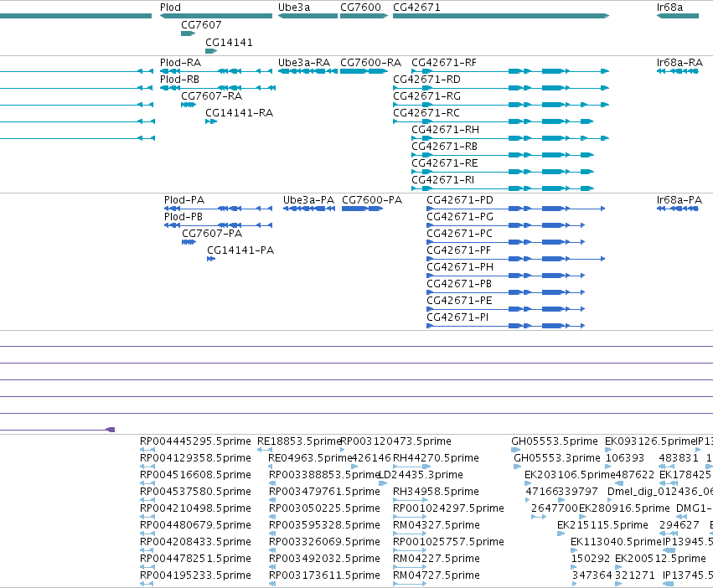Select the GH05553.3prime EST label
The width and height of the screenshot is (713, 588).
(557, 458)
